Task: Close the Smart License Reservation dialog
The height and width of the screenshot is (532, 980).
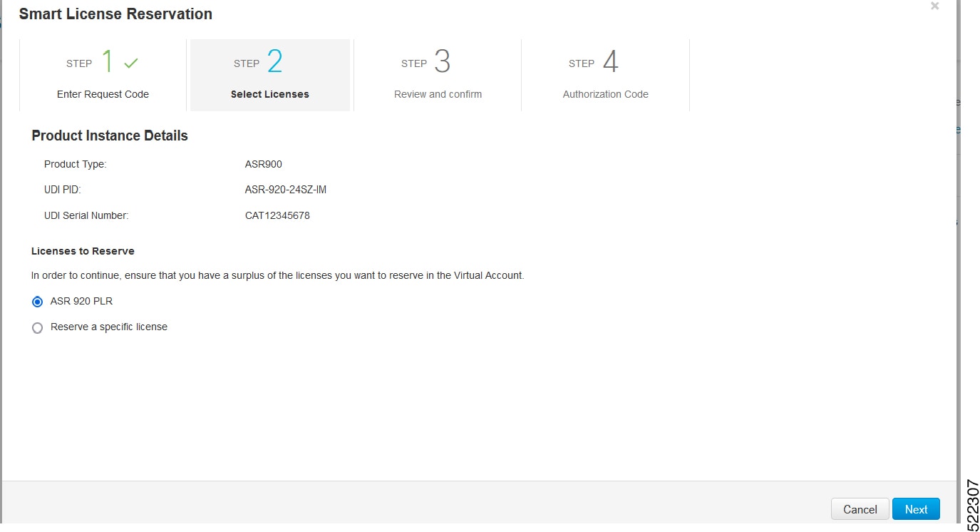Action: (934, 6)
